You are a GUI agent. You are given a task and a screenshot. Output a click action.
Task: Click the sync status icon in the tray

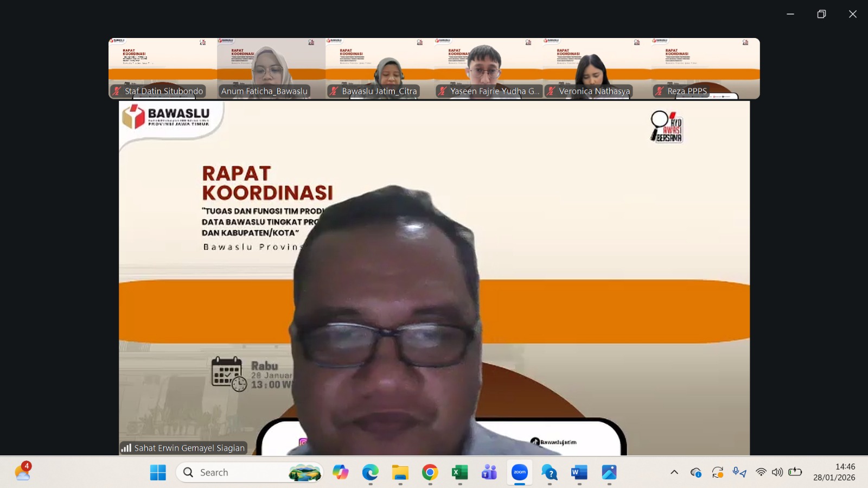[x=718, y=472]
